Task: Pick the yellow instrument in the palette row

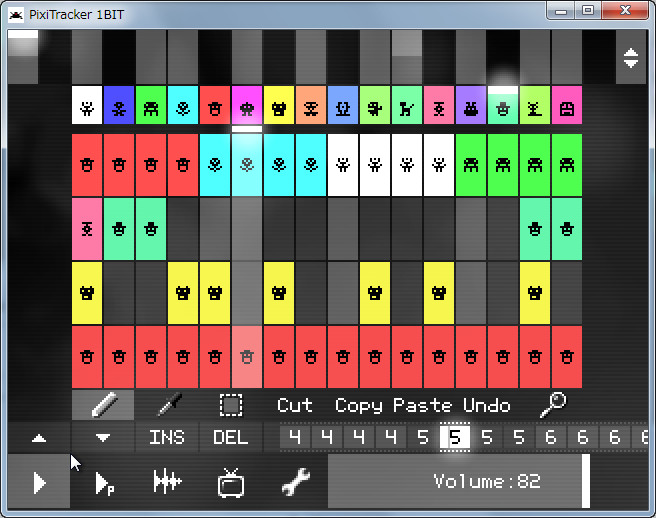Action: click(x=279, y=105)
